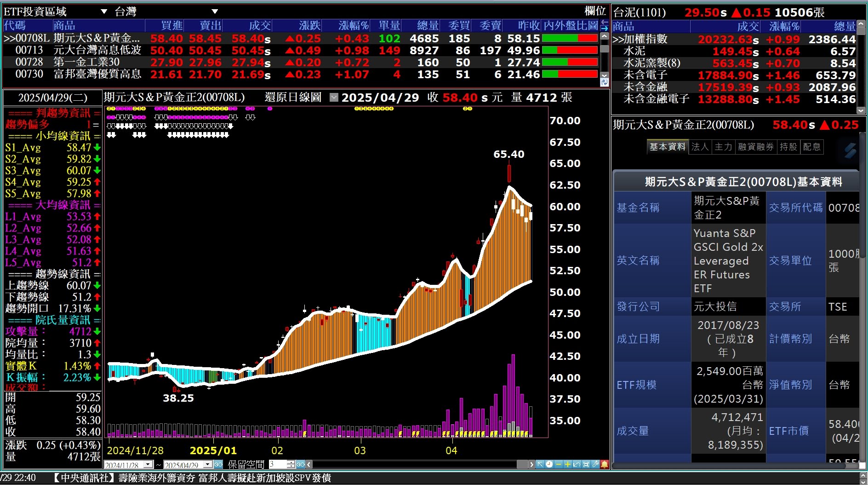The height and width of the screenshot is (485, 868).
Task: Switch to the 法人 tab
Action: coord(700,147)
